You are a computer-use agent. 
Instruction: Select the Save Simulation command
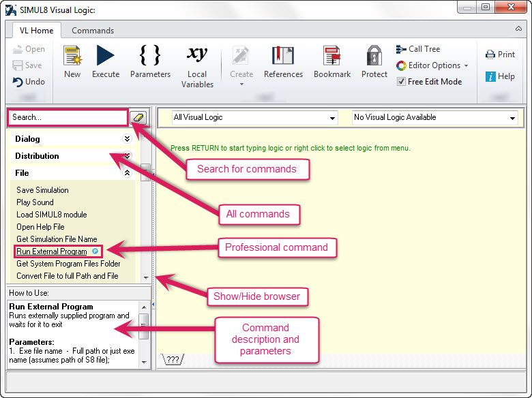pyautogui.click(x=42, y=190)
